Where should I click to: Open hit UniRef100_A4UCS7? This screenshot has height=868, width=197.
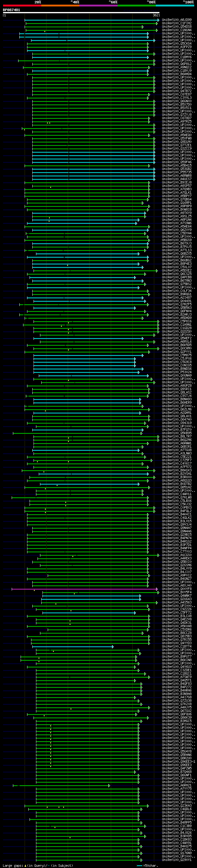tap(177, 179)
